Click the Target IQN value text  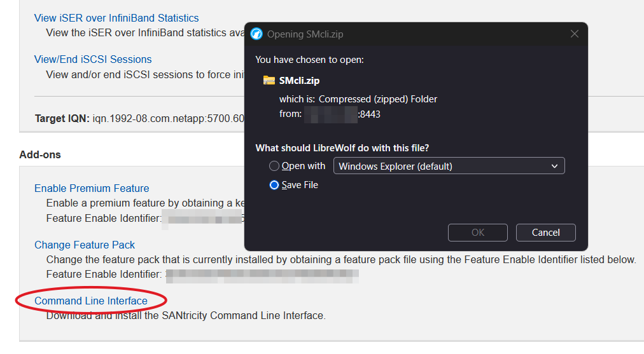(169, 119)
